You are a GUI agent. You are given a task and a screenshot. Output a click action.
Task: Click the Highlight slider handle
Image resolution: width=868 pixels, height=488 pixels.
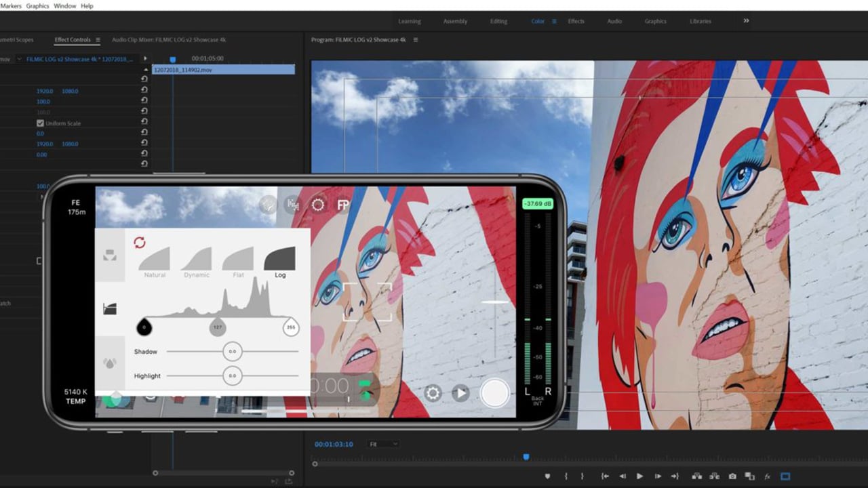click(233, 375)
